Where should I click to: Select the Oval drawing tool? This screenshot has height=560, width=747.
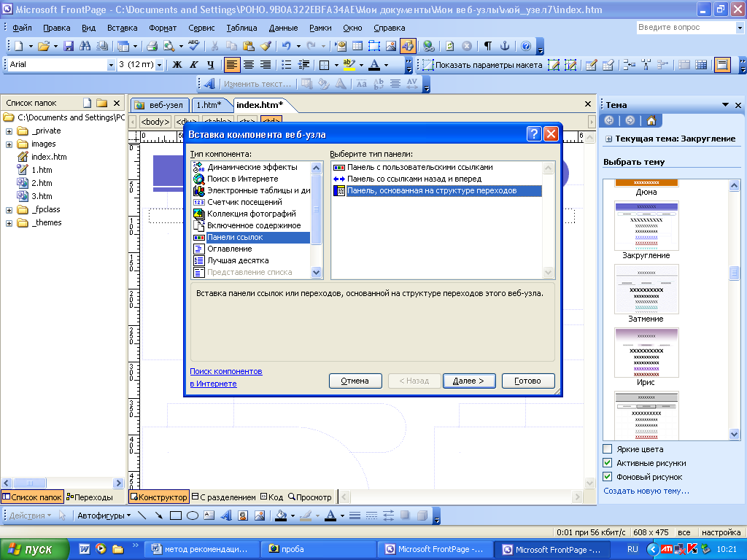coord(193,516)
